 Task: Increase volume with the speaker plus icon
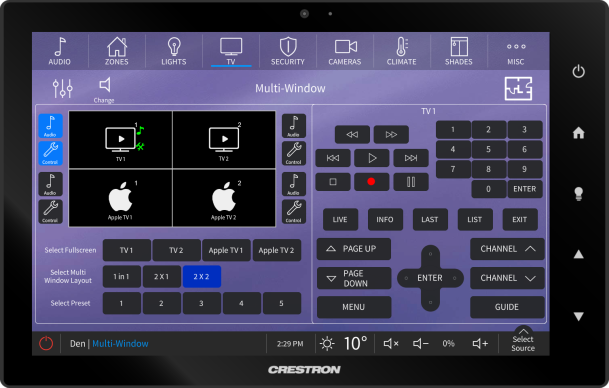click(x=480, y=343)
